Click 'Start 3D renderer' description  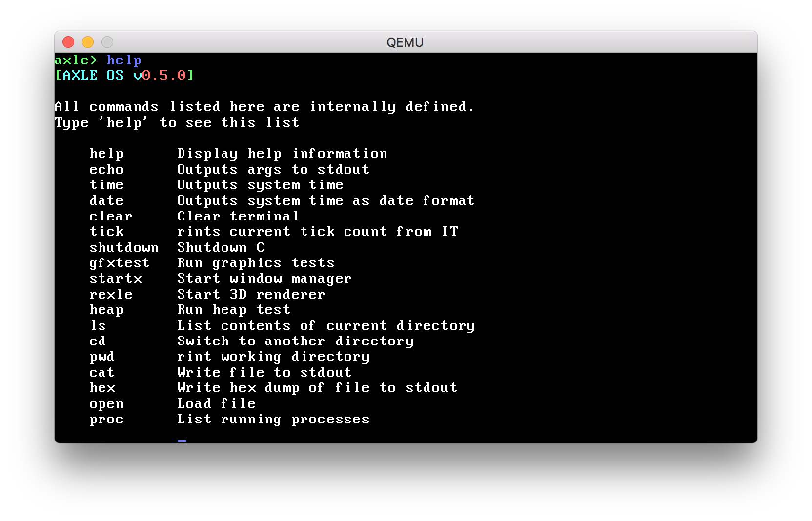pos(251,294)
